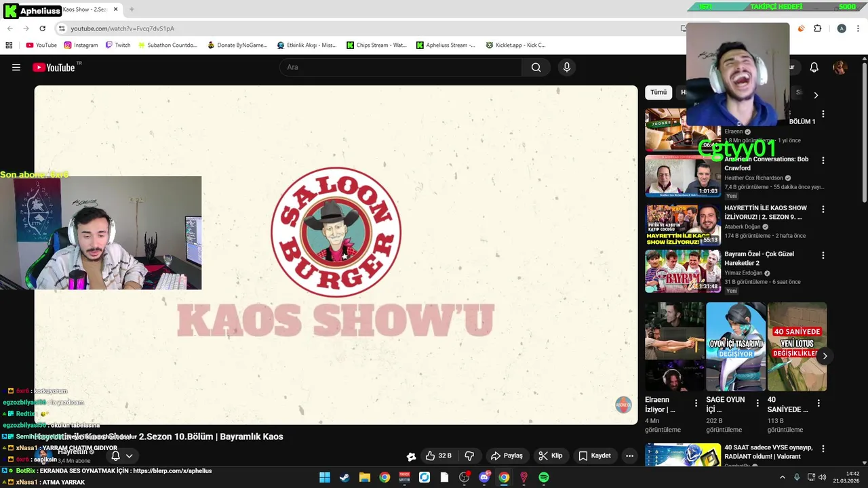
Task: Open options menu for 40 SAAT Vyse video
Action: (823, 449)
